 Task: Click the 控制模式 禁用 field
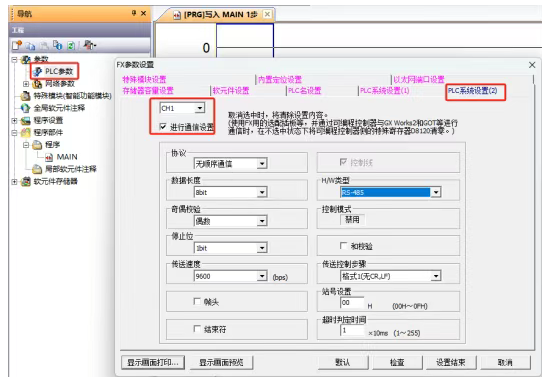pos(352,220)
